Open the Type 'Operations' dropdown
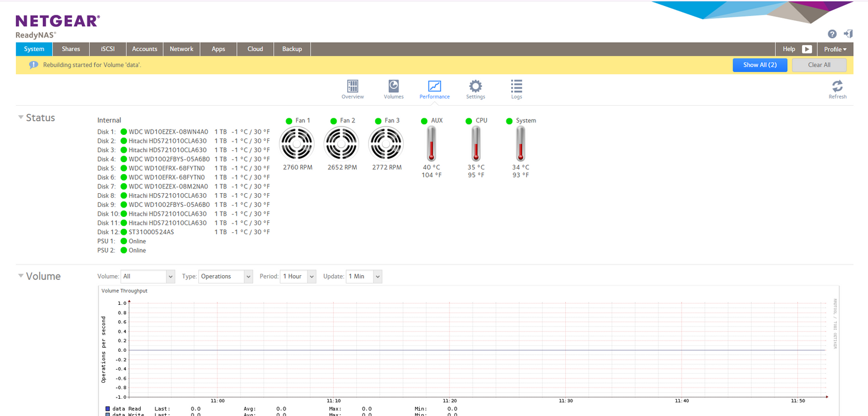The height and width of the screenshot is (416, 868). tap(226, 276)
